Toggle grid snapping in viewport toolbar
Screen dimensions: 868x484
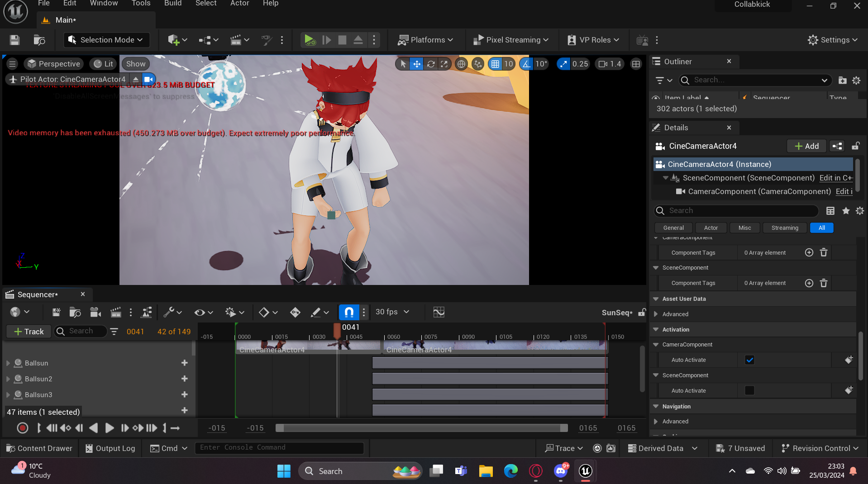495,64
